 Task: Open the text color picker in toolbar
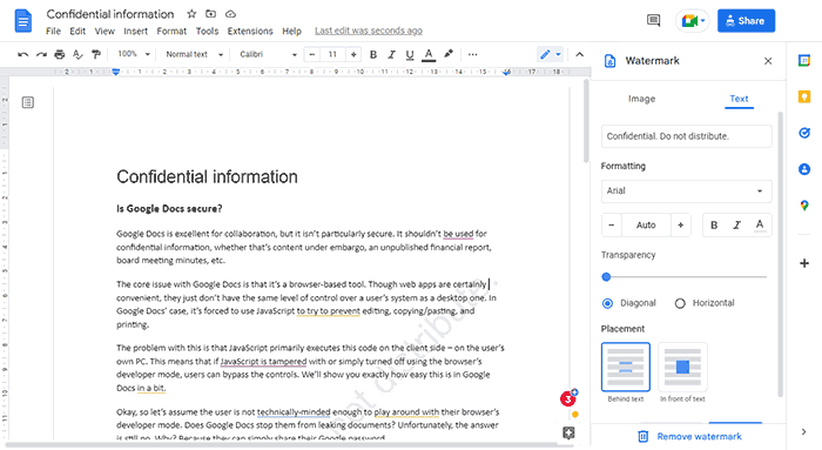click(429, 55)
